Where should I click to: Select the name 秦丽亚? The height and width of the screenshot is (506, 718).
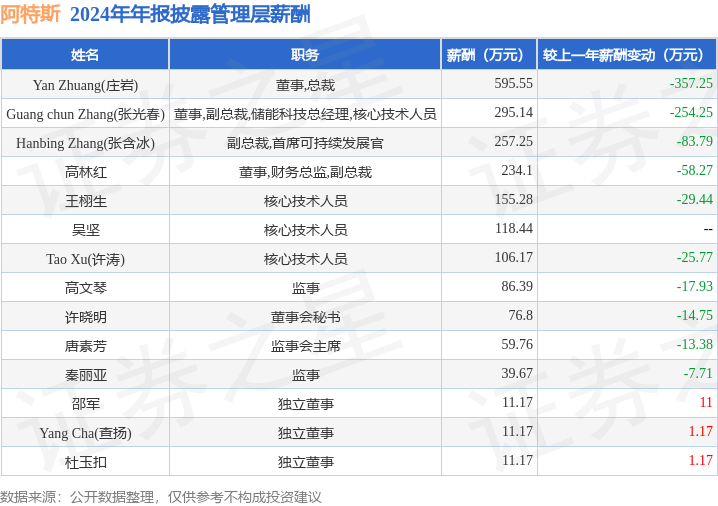pyautogui.click(x=86, y=375)
